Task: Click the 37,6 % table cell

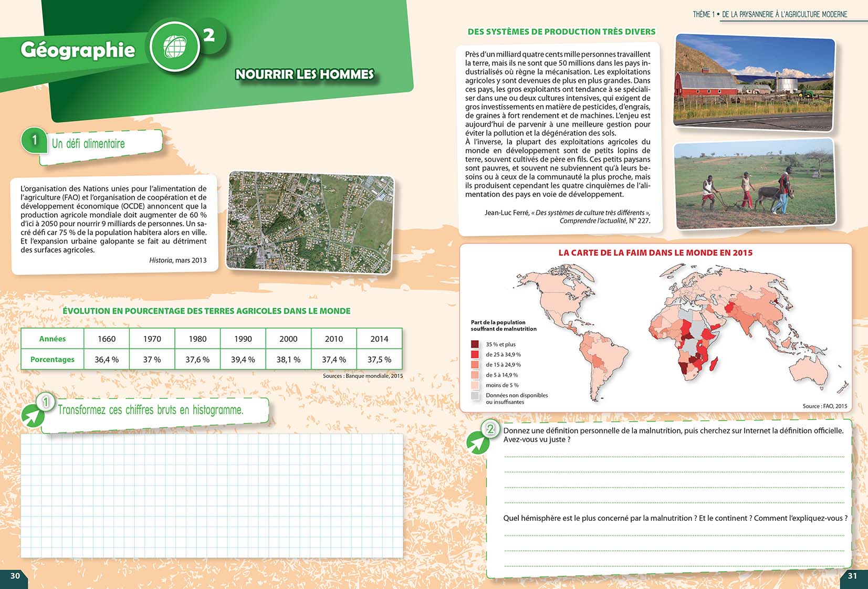Action: coord(197,360)
